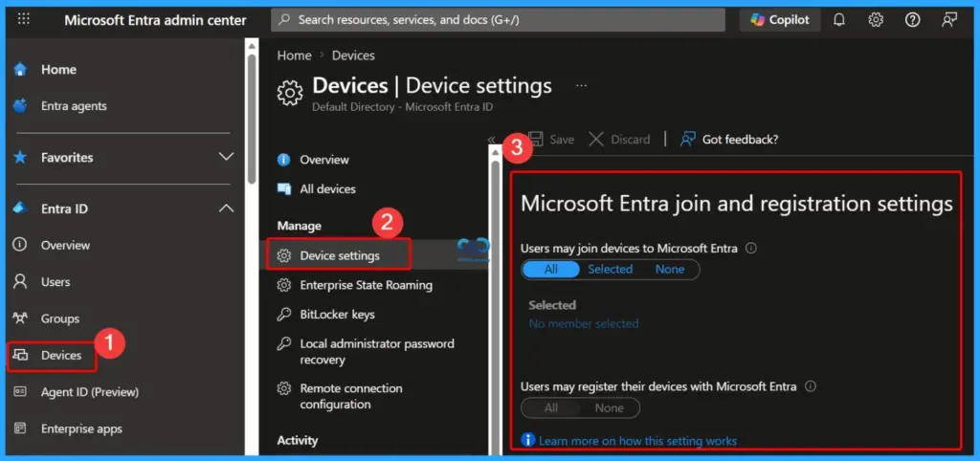Click the Groups people icon
Viewport: 980px width, 461px height.
(x=20, y=318)
